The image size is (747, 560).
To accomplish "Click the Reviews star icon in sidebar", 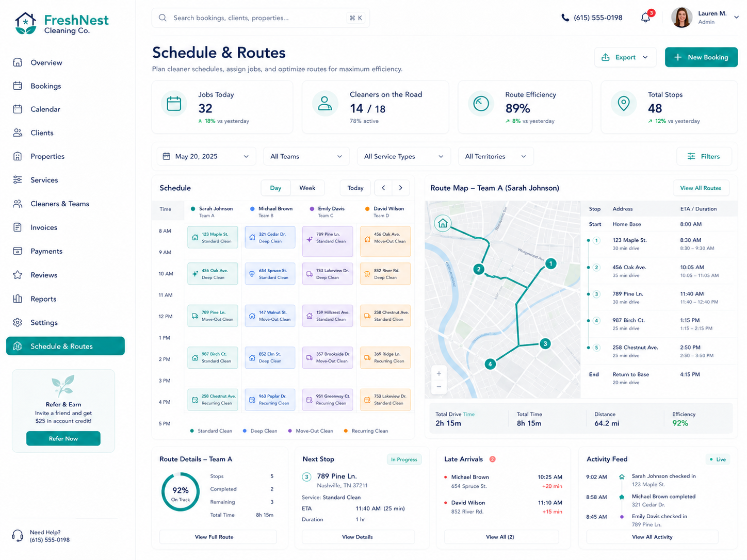I will 18,275.
